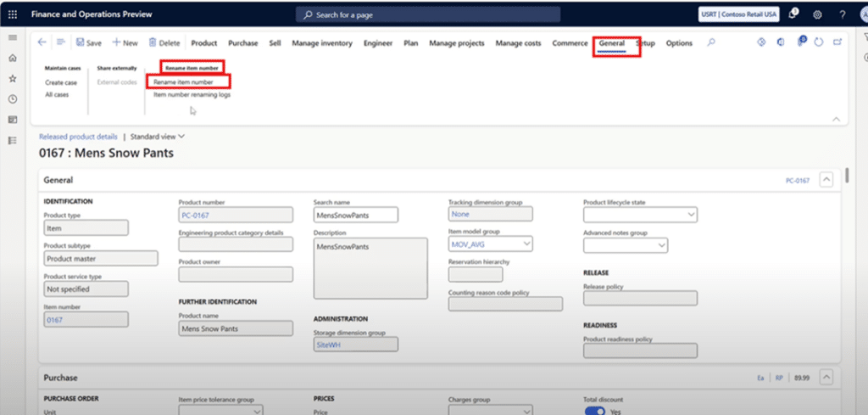The image size is (868, 415).
Task: Open Recent clock icon in sidebar
Action: click(12, 99)
